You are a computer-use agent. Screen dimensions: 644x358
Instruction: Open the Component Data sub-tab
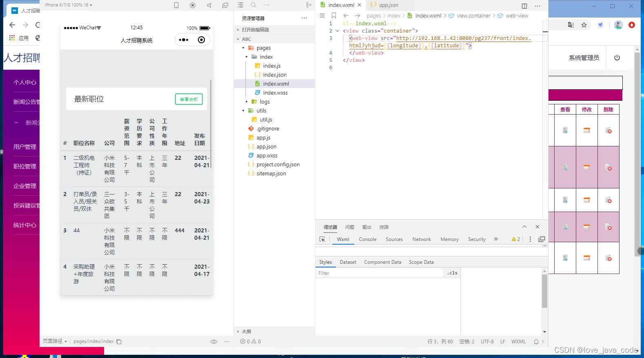[383, 262]
